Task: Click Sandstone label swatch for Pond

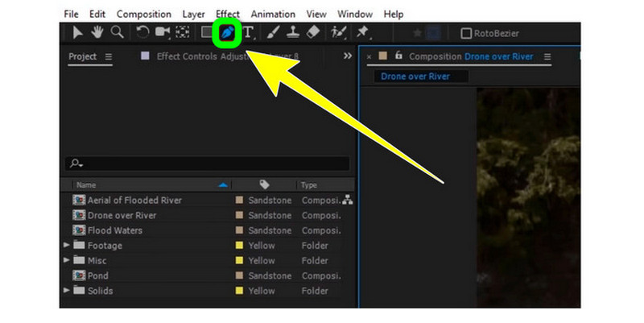Action: point(239,275)
